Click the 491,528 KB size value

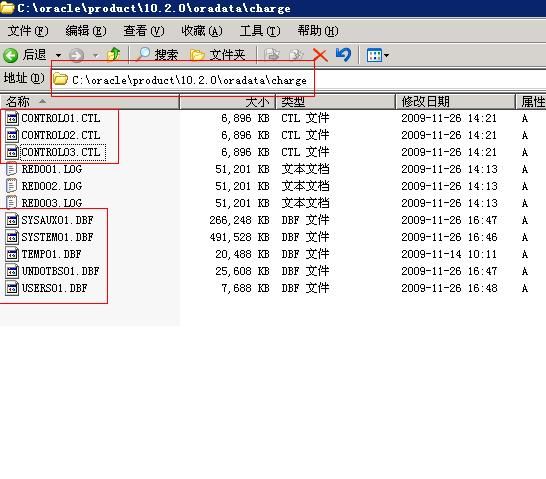(x=240, y=237)
